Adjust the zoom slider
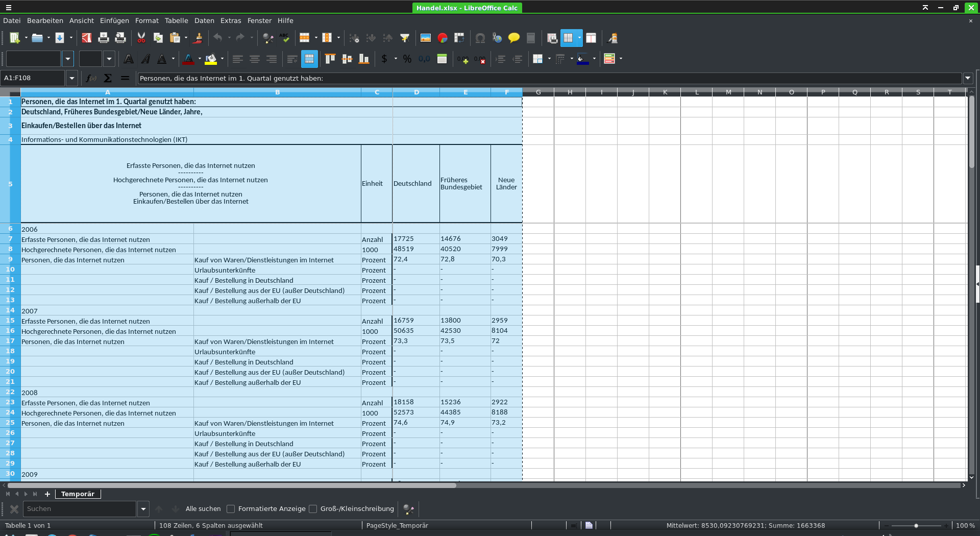 click(x=916, y=525)
